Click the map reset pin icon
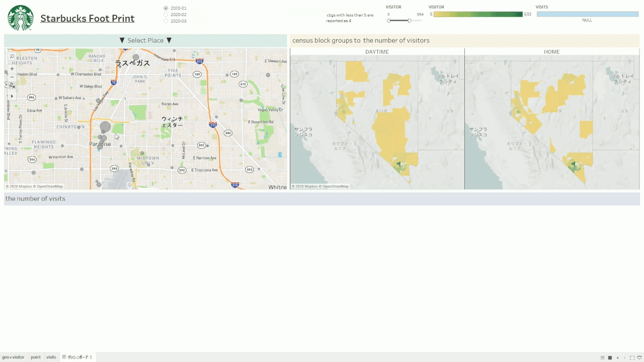This screenshot has height=362, width=644. 12,85
